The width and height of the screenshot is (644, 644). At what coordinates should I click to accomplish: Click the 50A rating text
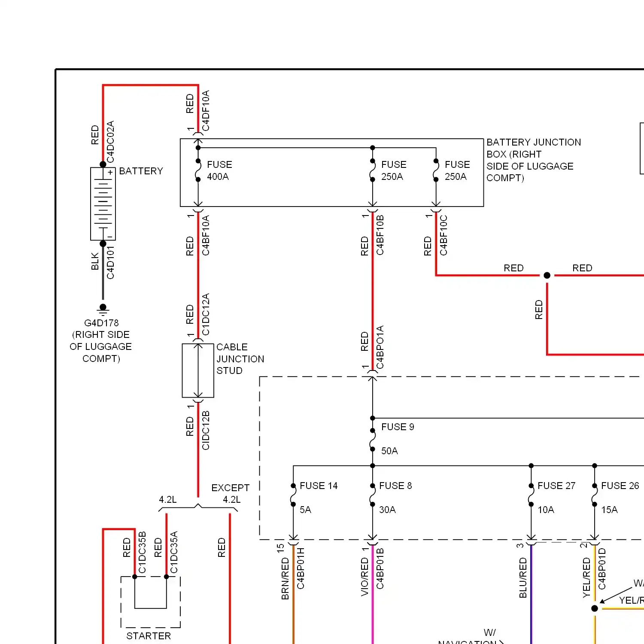[x=389, y=451]
